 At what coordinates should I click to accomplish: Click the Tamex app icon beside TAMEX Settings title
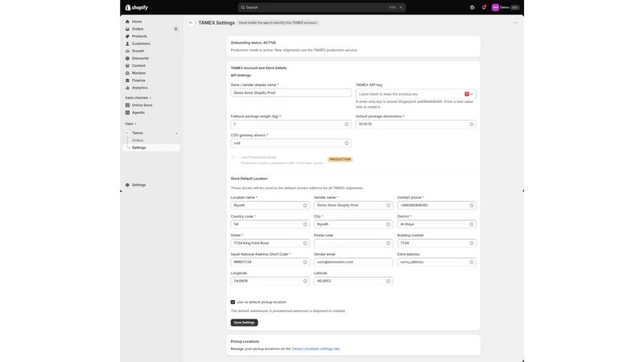(x=191, y=23)
